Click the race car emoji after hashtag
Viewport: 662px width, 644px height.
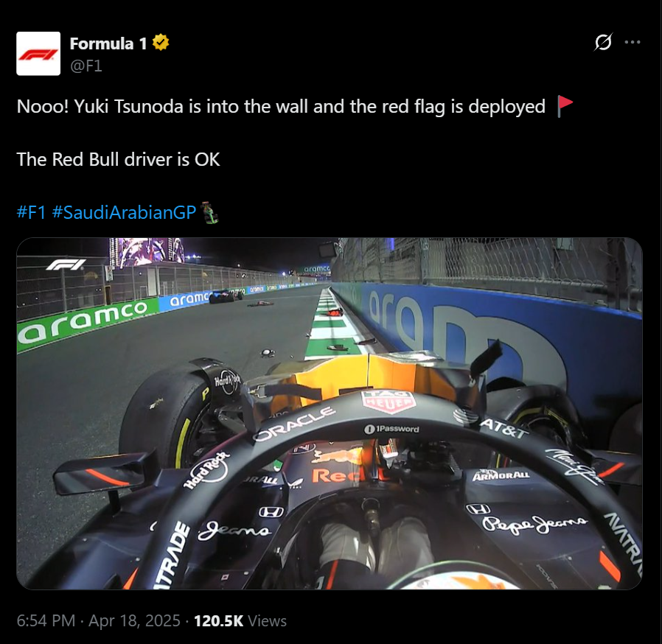click(209, 212)
